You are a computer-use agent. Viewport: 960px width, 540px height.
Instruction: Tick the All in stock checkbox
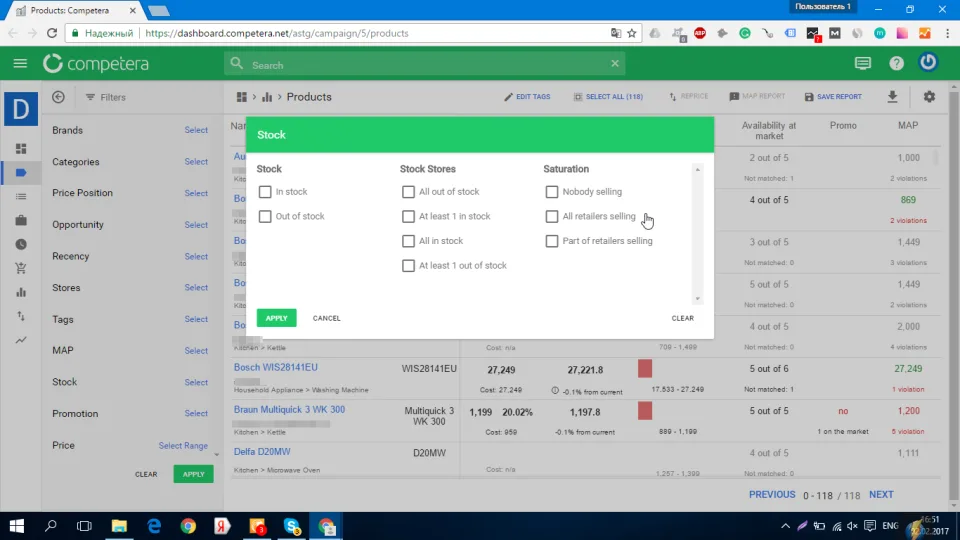(x=408, y=241)
